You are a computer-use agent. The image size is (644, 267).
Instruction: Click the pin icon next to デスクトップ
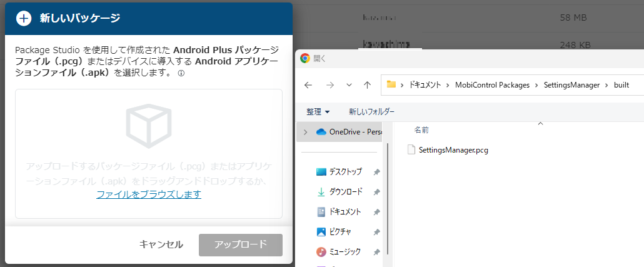click(x=376, y=173)
